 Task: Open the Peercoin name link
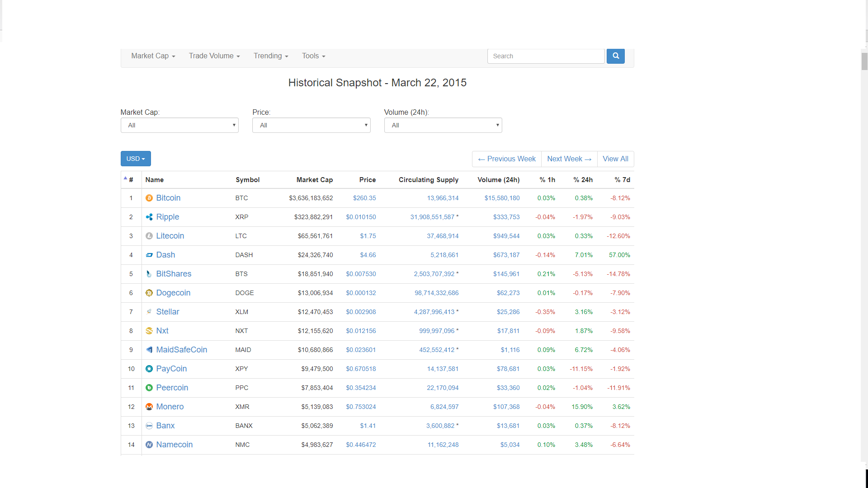click(x=172, y=388)
